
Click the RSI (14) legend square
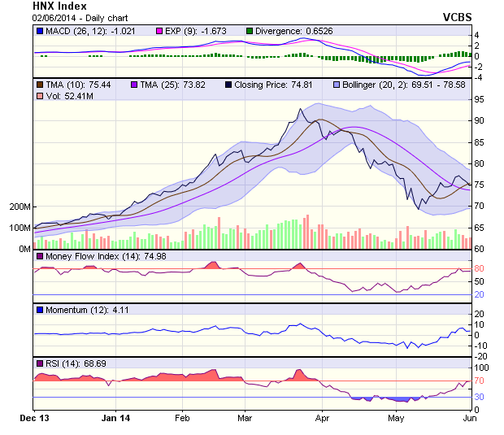tap(39, 363)
